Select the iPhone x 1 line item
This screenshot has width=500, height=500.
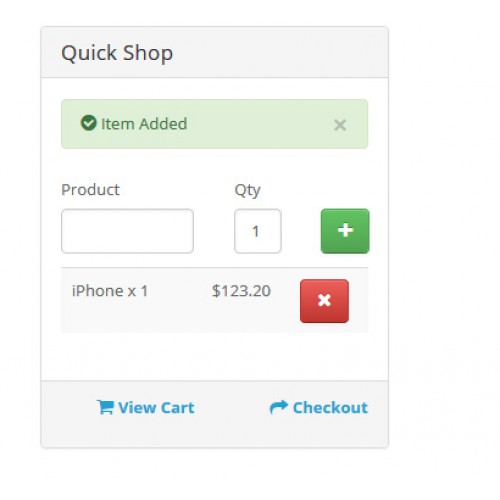(110, 291)
